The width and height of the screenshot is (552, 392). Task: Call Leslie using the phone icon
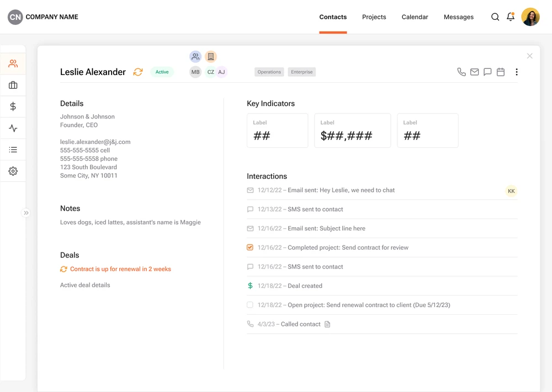point(461,72)
